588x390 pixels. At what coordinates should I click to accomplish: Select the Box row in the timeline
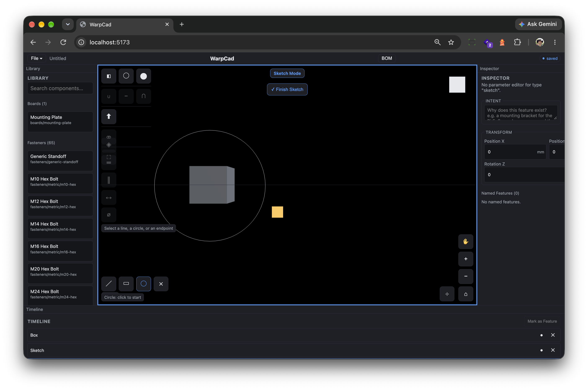[294, 335]
